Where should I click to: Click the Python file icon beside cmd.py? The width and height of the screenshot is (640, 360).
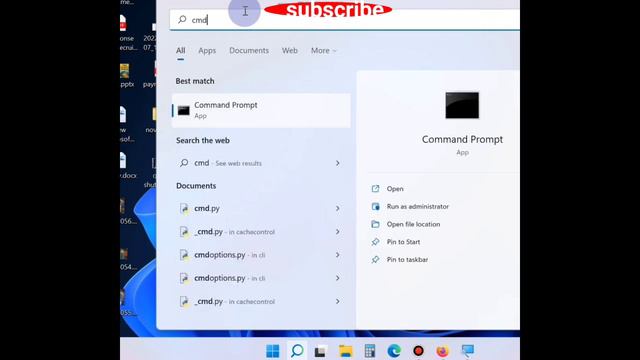184,209
